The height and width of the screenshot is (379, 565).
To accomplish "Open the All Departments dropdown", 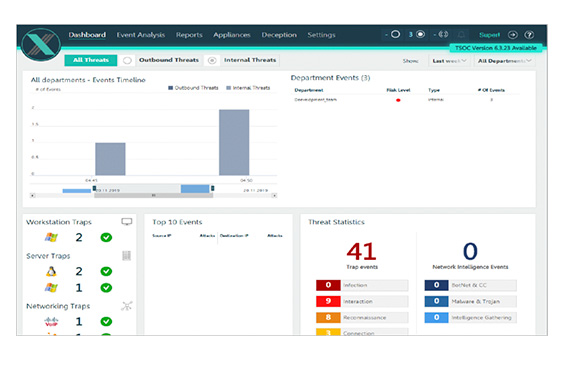I will (x=504, y=61).
